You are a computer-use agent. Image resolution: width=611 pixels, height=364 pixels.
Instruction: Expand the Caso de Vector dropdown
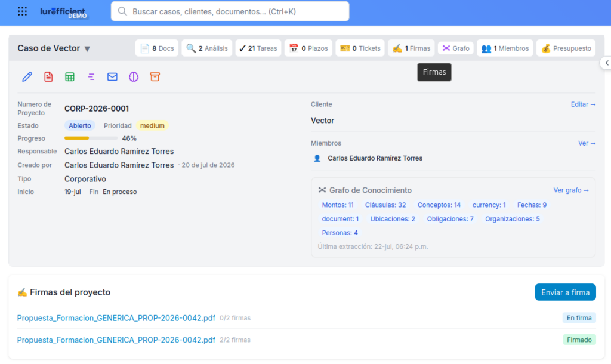(87, 49)
